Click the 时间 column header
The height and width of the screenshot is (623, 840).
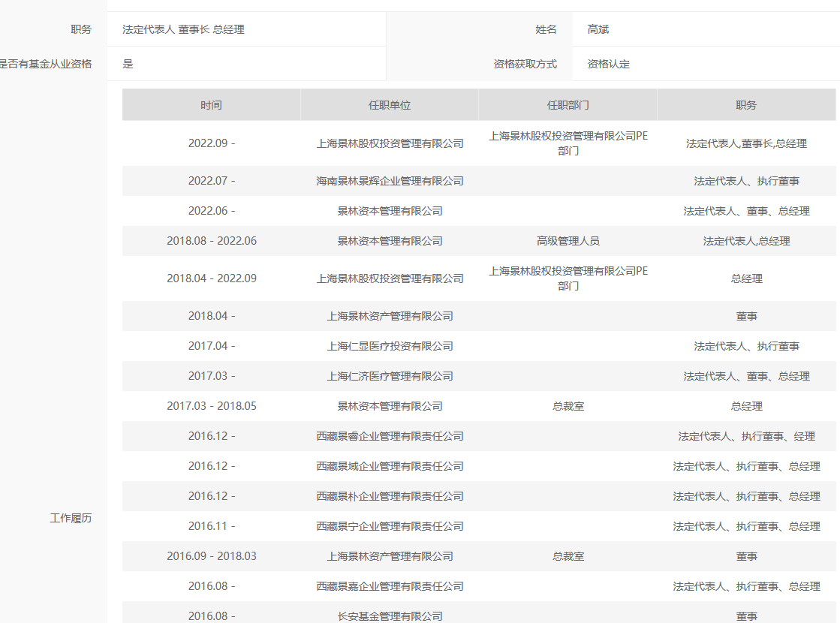pos(211,105)
